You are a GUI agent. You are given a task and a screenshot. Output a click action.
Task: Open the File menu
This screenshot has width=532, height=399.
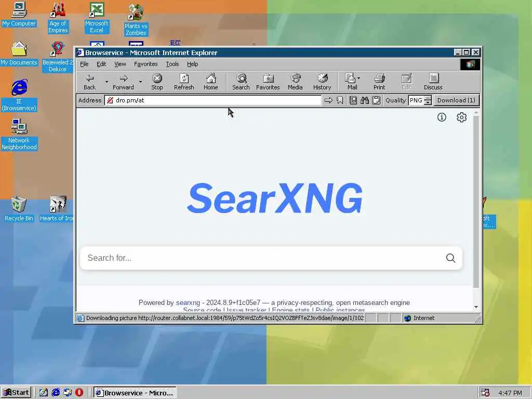pos(84,64)
